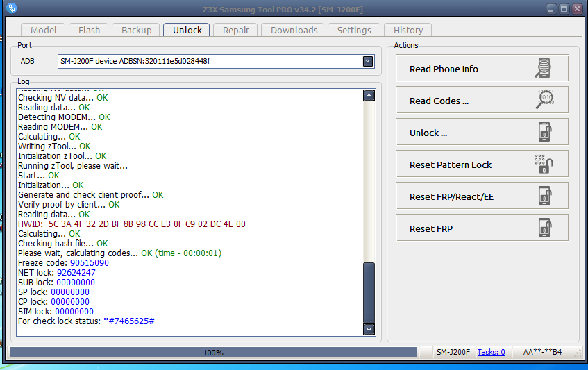
Task: Click 'Generate and check client proof' log line
Action: 91,194
